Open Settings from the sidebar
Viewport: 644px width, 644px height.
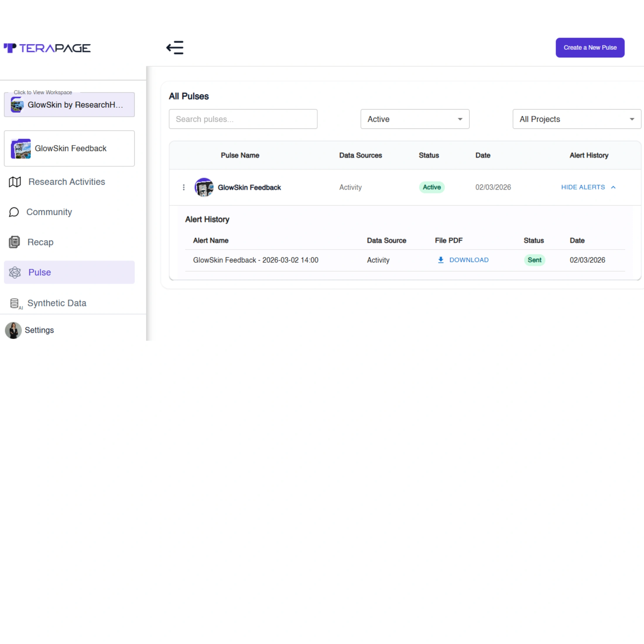pyautogui.click(x=39, y=330)
